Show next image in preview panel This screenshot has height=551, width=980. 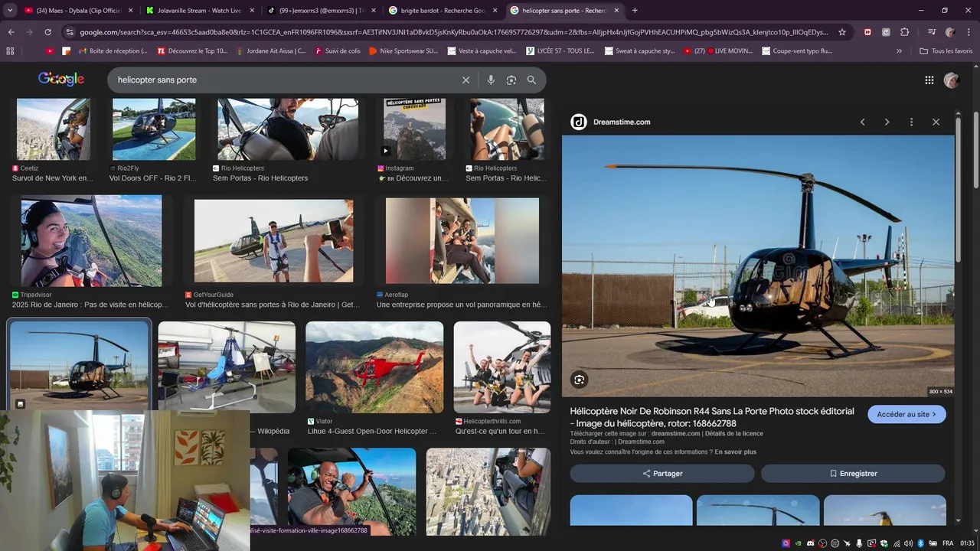pyautogui.click(x=887, y=122)
